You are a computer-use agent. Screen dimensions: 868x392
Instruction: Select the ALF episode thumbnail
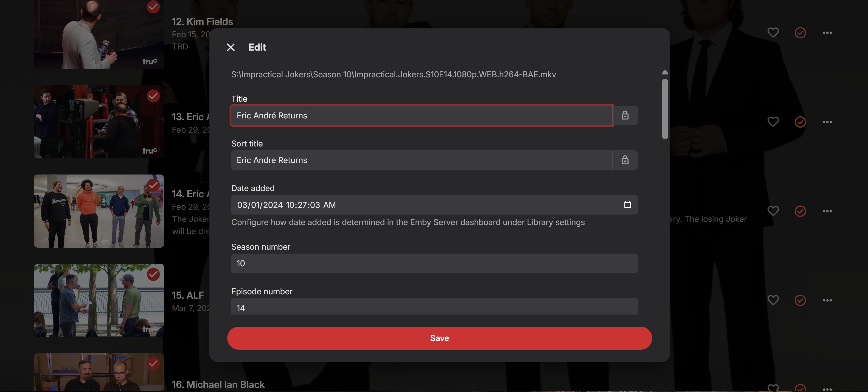[99, 300]
